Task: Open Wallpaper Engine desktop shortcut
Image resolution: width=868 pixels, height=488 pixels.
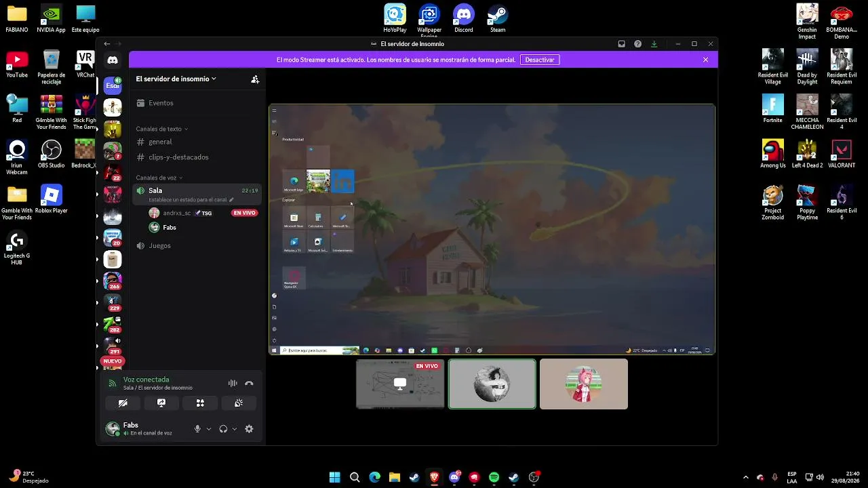Action: 429,20
